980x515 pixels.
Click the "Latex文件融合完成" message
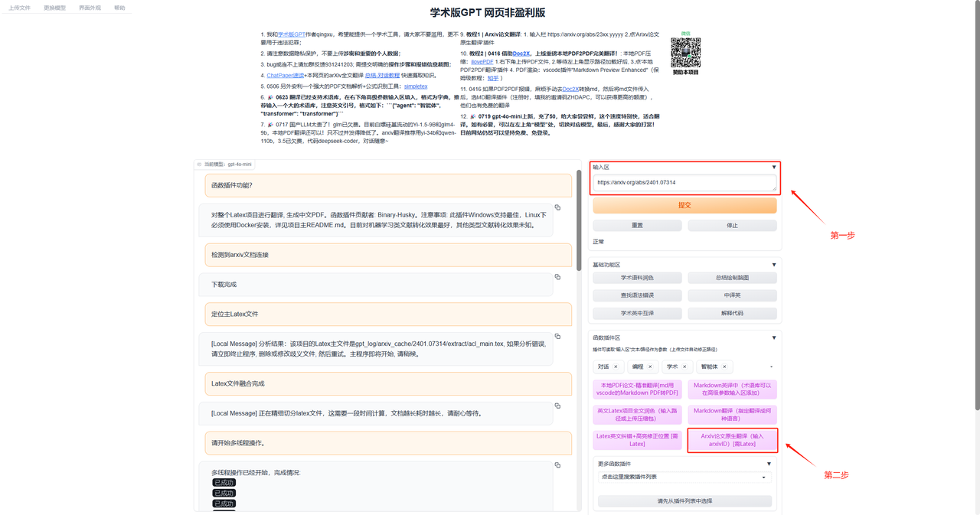pyautogui.click(x=387, y=383)
